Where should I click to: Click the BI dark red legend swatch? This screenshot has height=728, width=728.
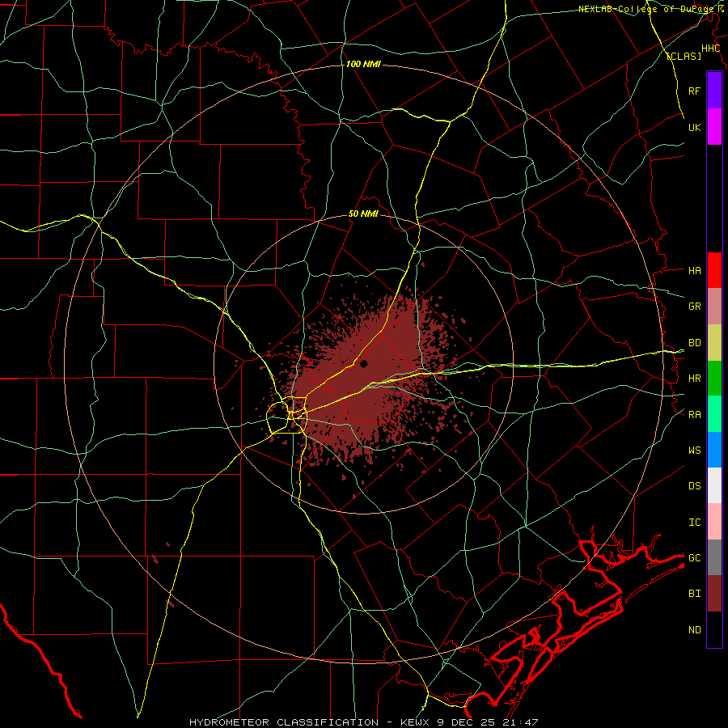click(714, 594)
